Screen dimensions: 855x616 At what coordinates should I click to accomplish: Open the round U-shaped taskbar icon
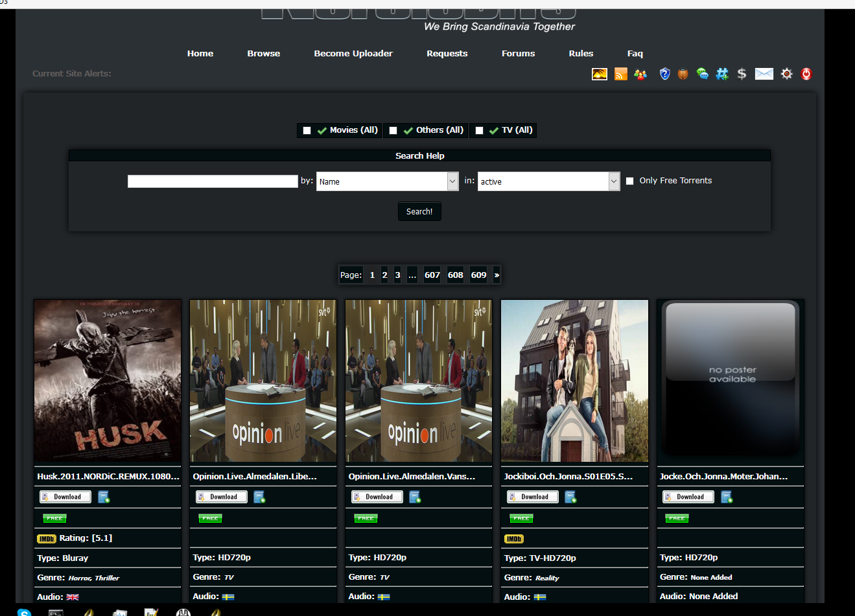(183, 612)
